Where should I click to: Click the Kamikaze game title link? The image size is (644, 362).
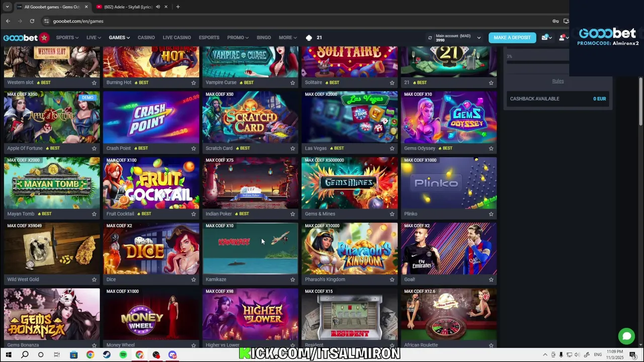pyautogui.click(x=216, y=280)
